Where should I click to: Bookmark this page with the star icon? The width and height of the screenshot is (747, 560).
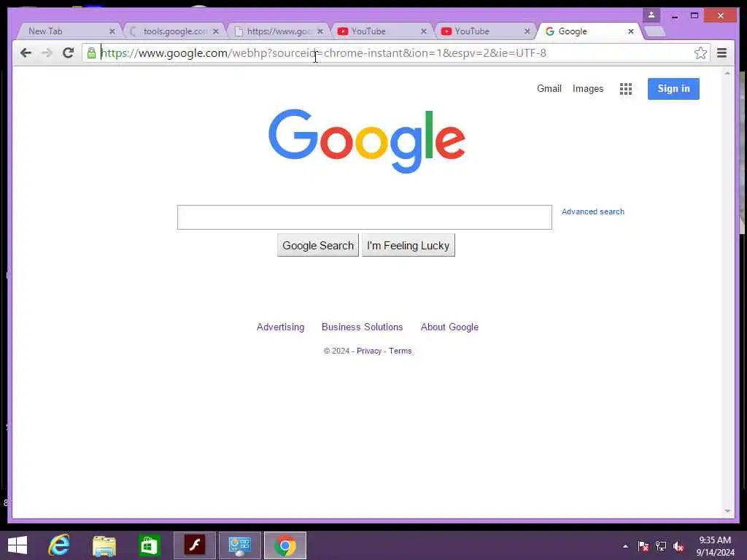pyautogui.click(x=700, y=52)
